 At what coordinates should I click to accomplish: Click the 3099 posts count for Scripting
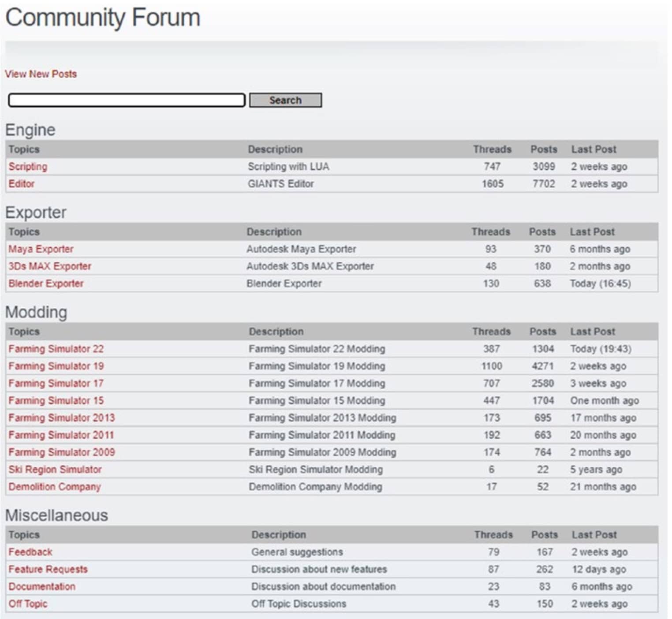click(x=543, y=167)
